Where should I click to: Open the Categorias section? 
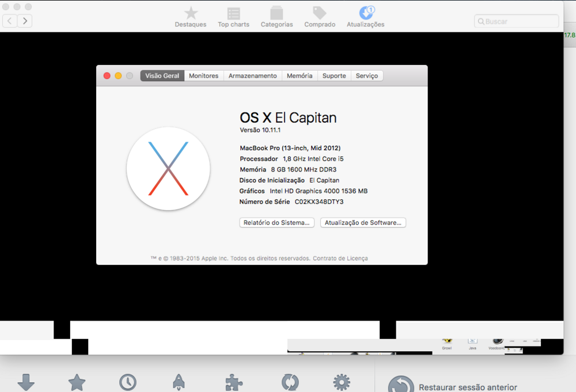tap(276, 17)
